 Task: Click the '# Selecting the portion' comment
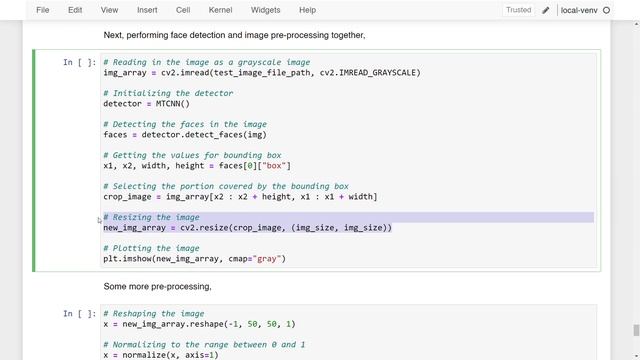[x=226, y=186]
